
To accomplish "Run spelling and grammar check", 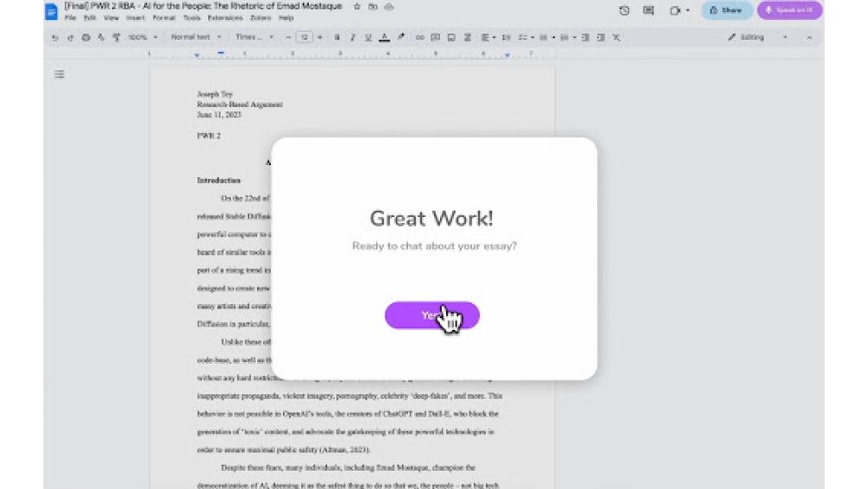I will click(101, 37).
